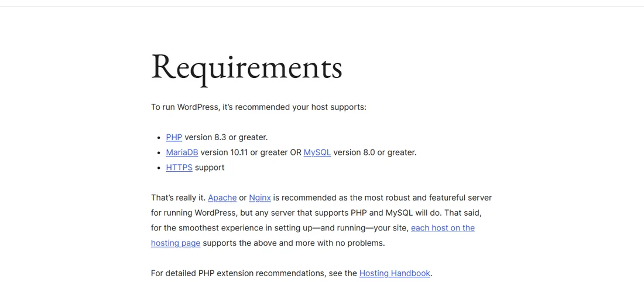Click 'To run WordPress' intro sentence

tap(258, 107)
